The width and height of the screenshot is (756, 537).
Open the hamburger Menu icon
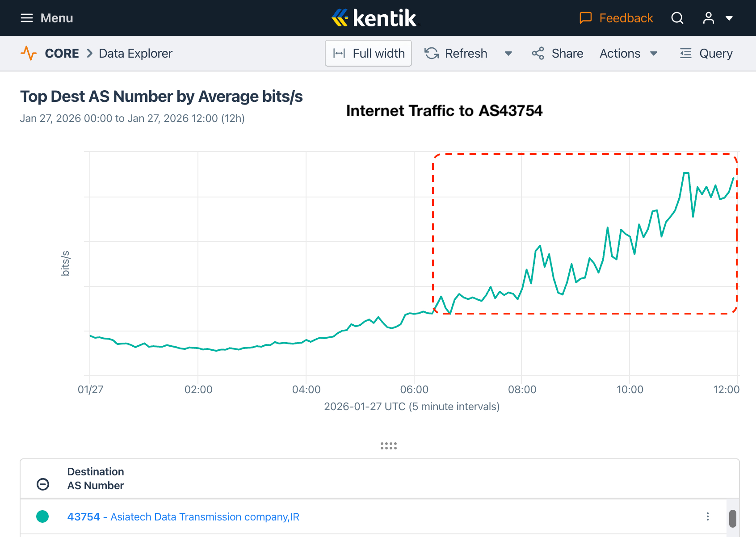click(x=27, y=18)
